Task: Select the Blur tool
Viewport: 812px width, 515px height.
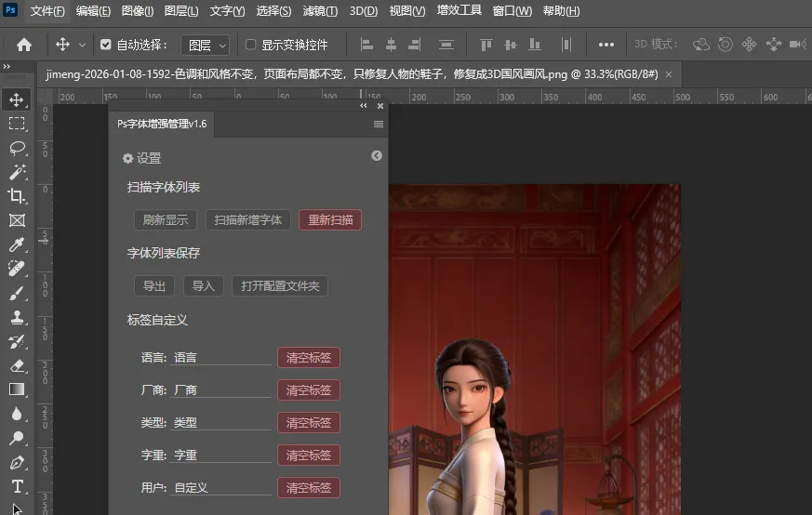Action: pos(17,414)
